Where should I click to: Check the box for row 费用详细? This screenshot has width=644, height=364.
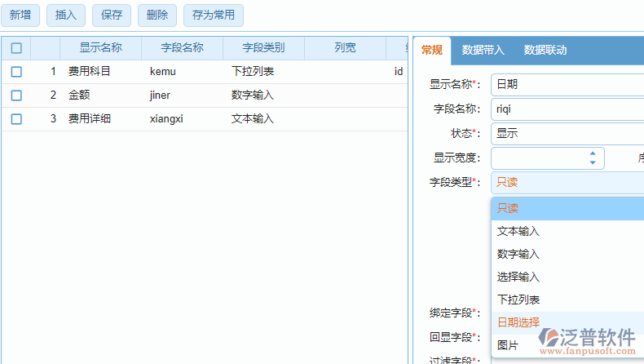[16, 119]
